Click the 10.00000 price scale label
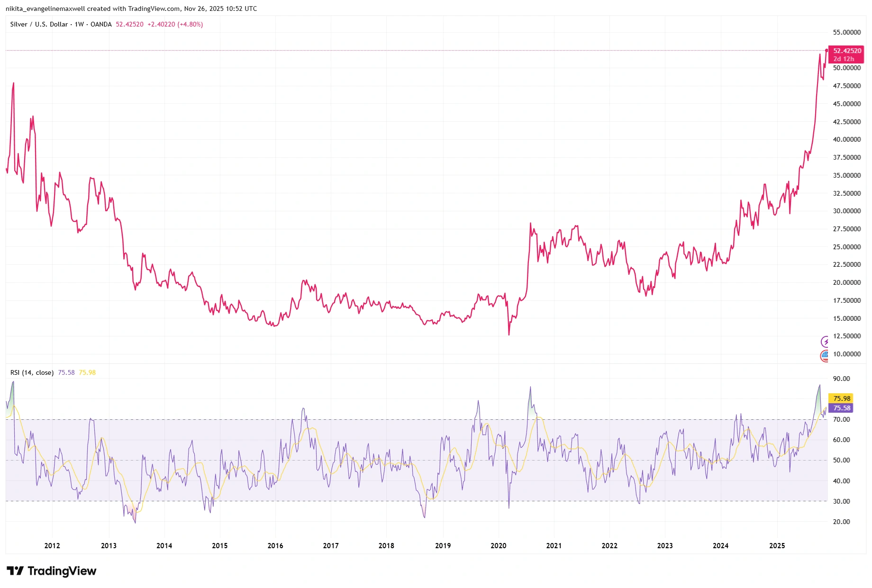This screenshot has width=872, height=588. click(x=846, y=354)
